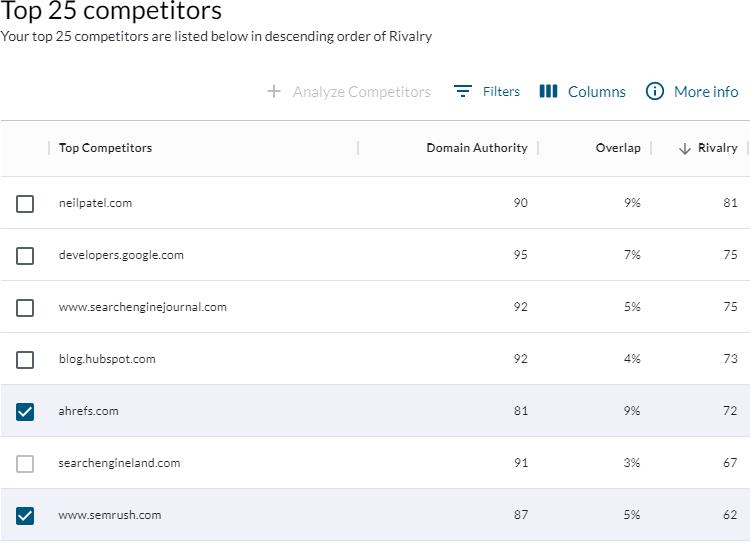
Task: Open the More info text link
Action: pyautogui.click(x=706, y=91)
